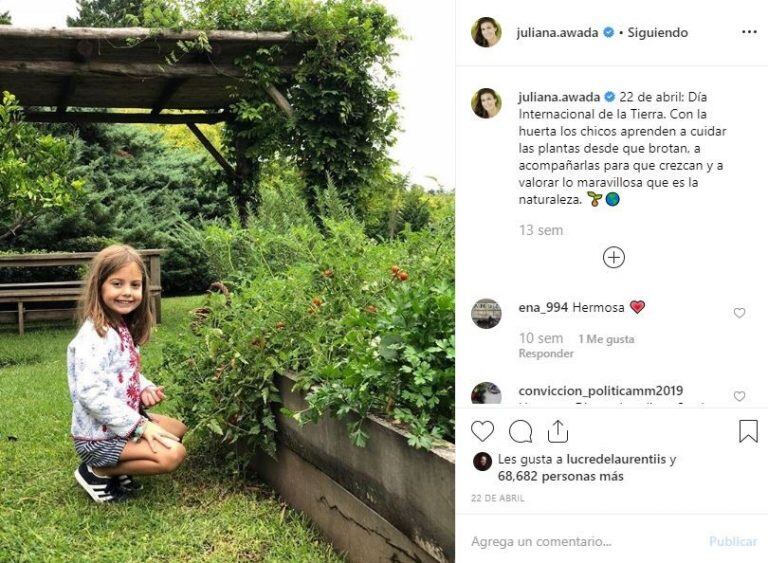768x563 pixels.
Task: Open the three-dot options menu
Action: coord(749,32)
